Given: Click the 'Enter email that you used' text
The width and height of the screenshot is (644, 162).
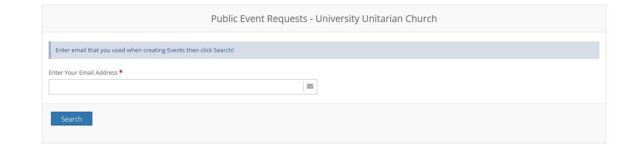Looking at the screenshot, I should pyautogui.click(x=90, y=50).
